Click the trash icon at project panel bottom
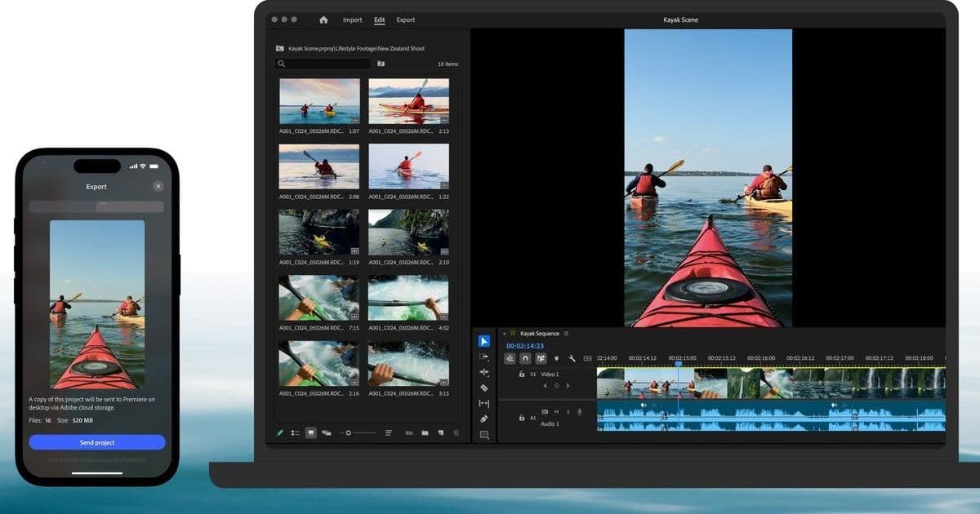The width and height of the screenshot is (980, 514). (x=456, y=432)
